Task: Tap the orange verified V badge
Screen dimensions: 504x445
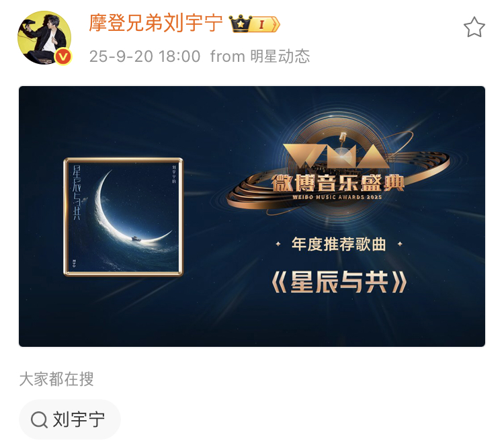Action: point(63,57)
